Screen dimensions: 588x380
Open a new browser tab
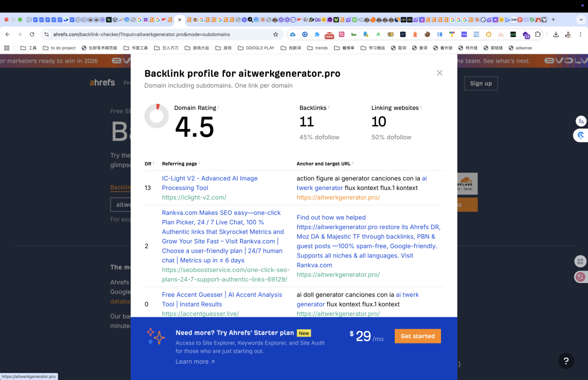[x=553, y=20]
